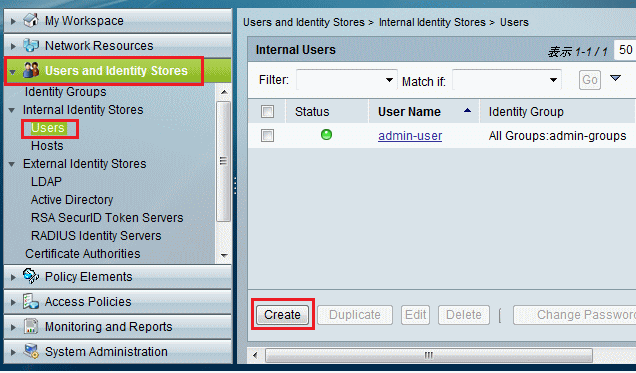Click the All Groups:admin-groups cell
This screenshot has height=373, width=636.
pyautogui.click(x=557, y=136)
